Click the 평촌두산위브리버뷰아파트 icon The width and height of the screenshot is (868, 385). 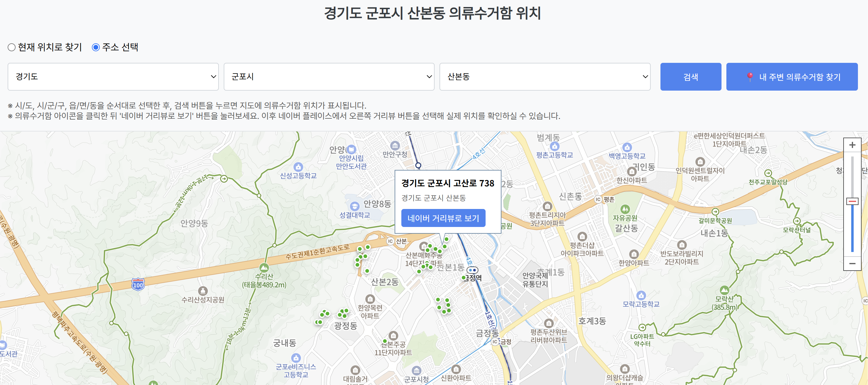pyautogui.click(x=548, y=323)
